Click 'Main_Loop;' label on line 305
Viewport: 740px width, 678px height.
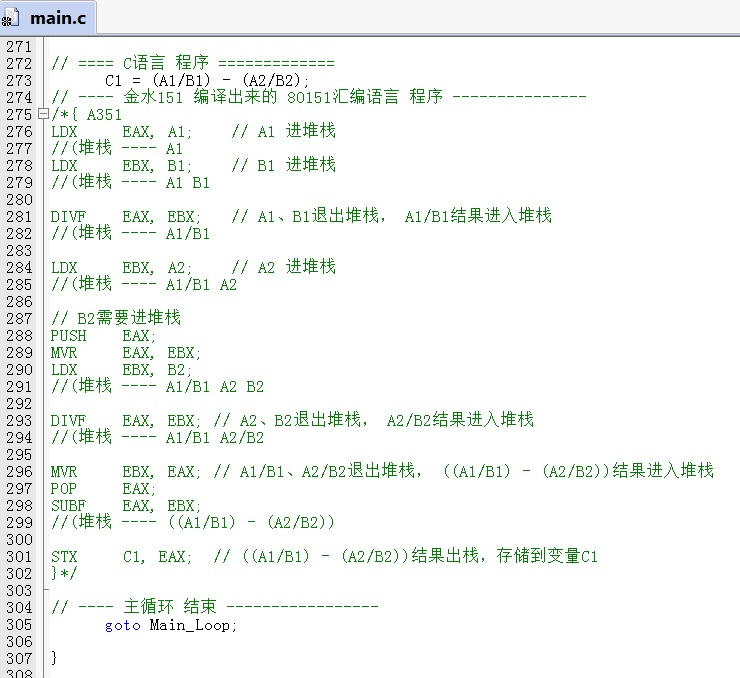tap(193, 625)
